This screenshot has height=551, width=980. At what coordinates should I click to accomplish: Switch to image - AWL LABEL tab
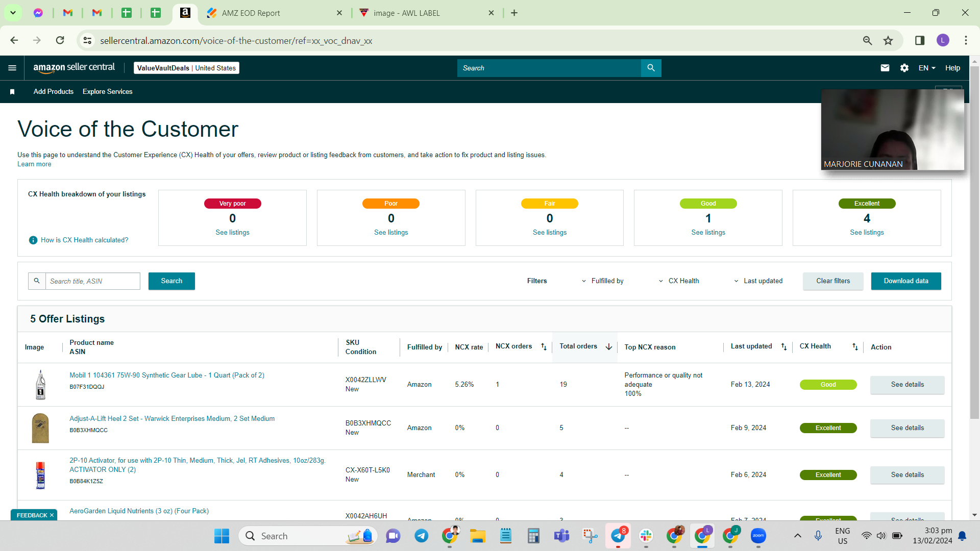coord(427,13)
